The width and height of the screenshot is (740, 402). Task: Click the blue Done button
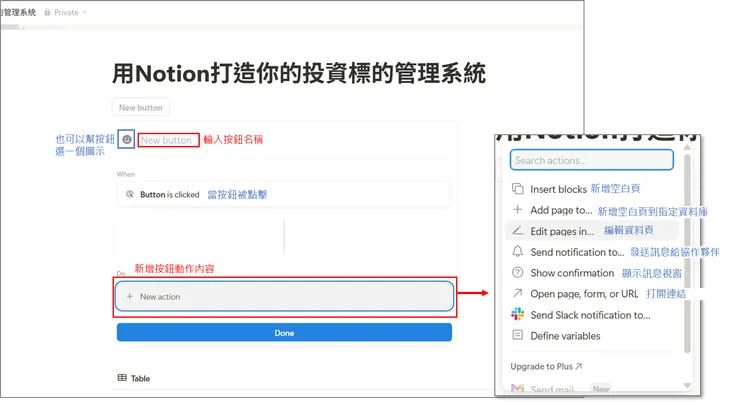pos(284,333)
